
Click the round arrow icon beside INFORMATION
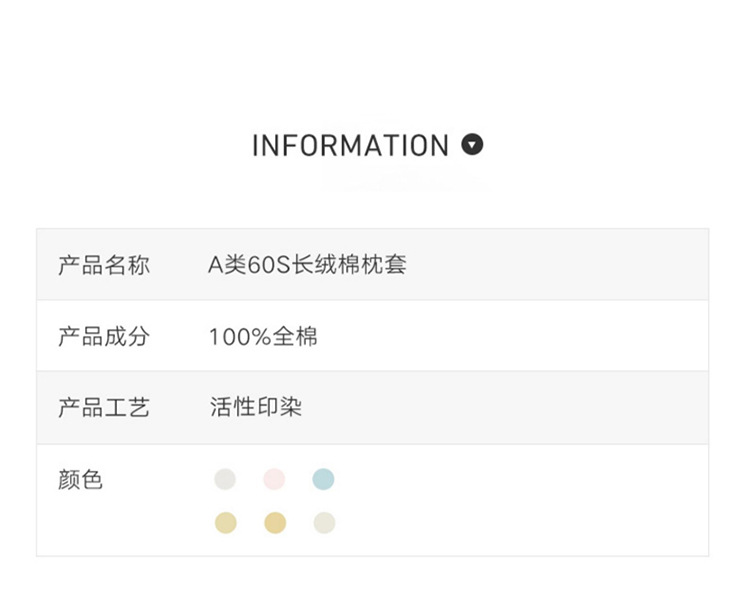click(472, 144)
